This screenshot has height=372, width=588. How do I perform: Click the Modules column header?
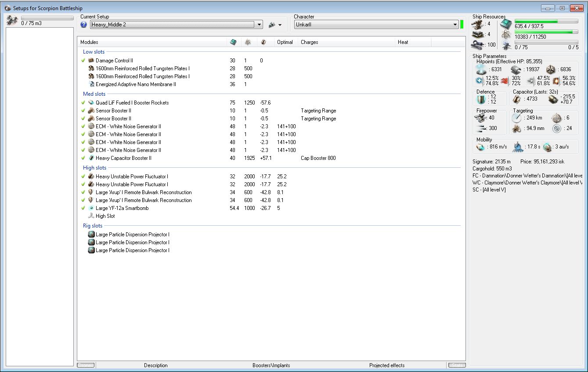(152, 42)
